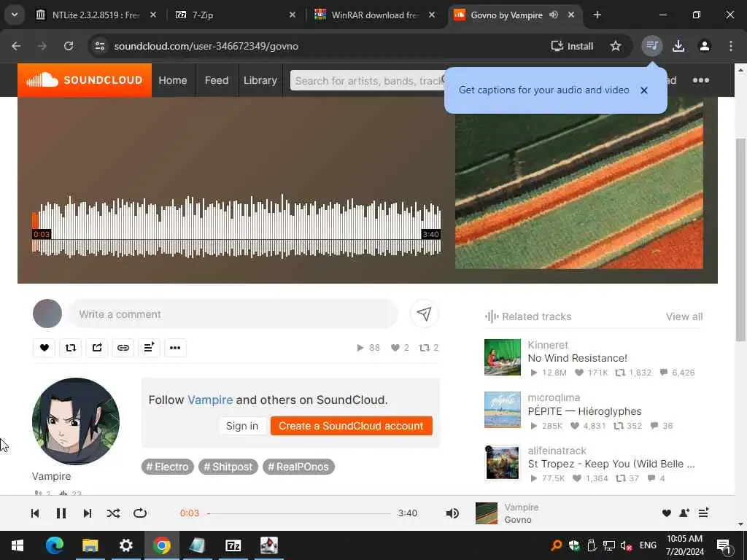Like the track with the heart button

coord(44,348)
